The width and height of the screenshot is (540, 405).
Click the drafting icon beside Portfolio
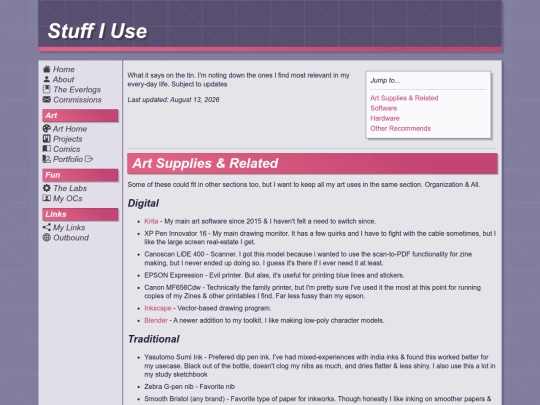(x=46, y=159)
